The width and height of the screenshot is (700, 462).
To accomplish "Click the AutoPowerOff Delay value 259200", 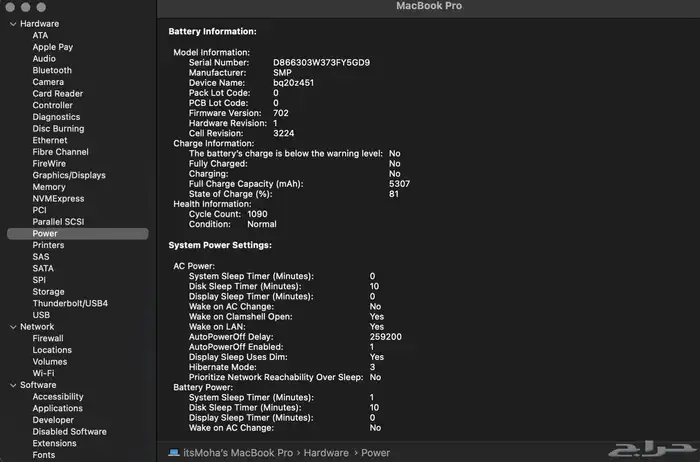I will click(385, 337).
